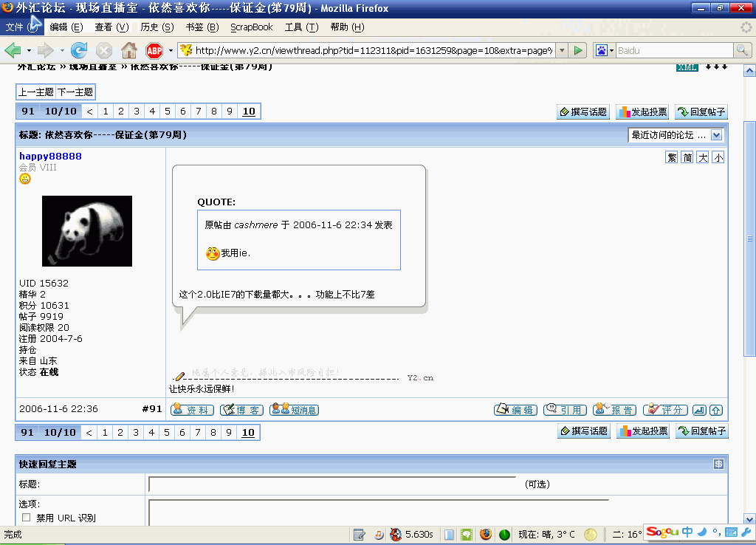This screenshot has width=756, height=545.
Task: Click the Adblock Plus ABP icon
Action: pyautogui.click(x=154, y=50)
